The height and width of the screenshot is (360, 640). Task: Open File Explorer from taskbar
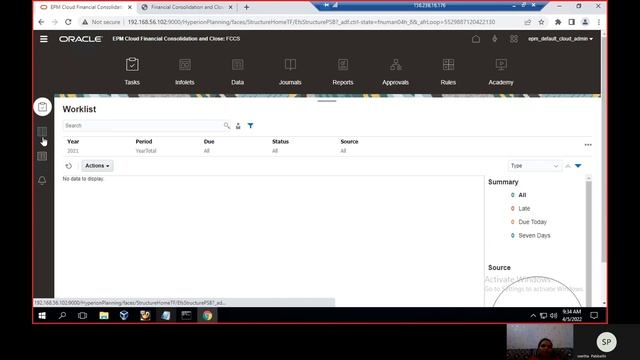click(x=104, y=316)
